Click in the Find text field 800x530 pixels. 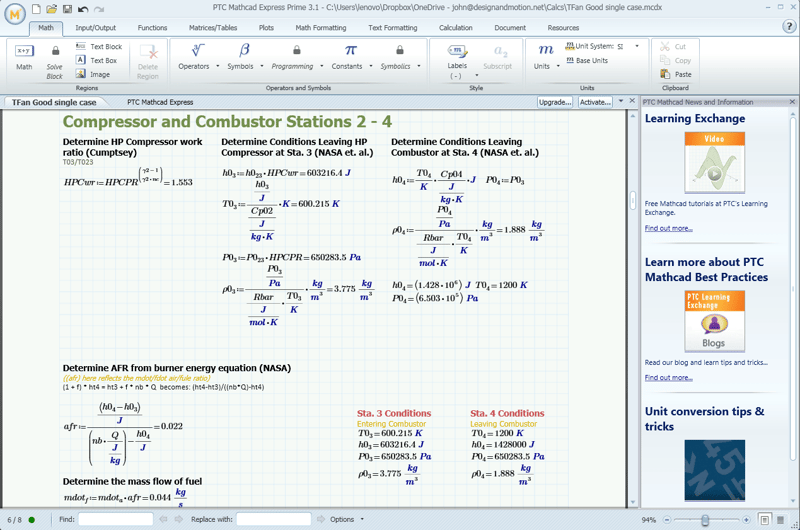point(115,520)
